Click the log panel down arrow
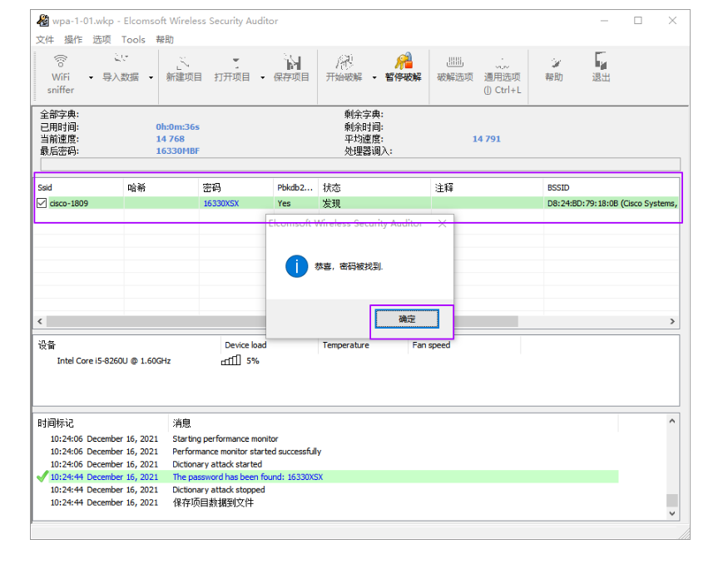Viewport: 728px width, 574px height. (x=671, y=513)
